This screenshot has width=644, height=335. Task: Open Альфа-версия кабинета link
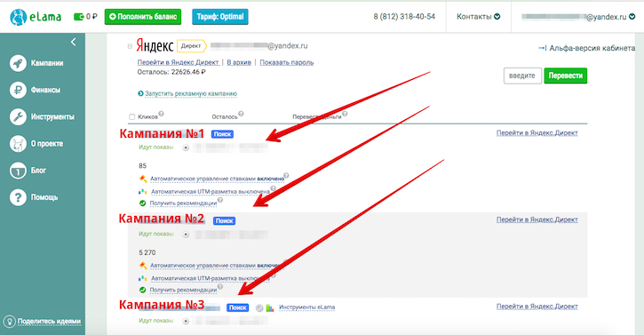(587, 48)
